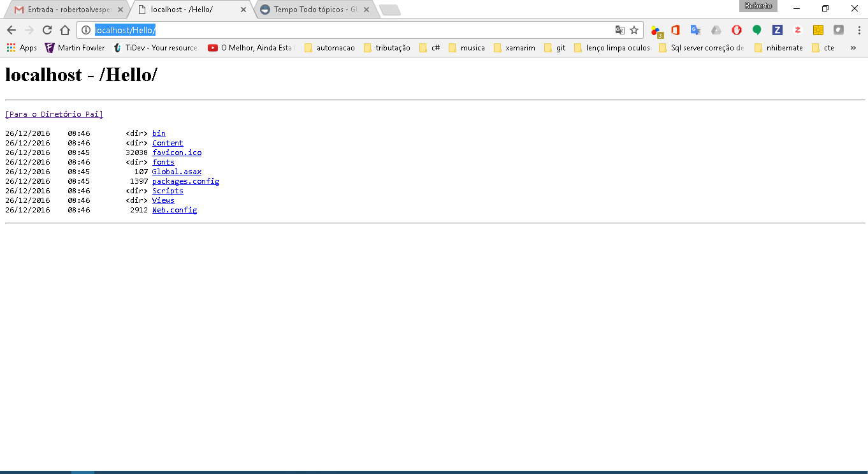Close the Gmail Entrada tab
The image size is (868, 474).
click(x=120, y=10)
